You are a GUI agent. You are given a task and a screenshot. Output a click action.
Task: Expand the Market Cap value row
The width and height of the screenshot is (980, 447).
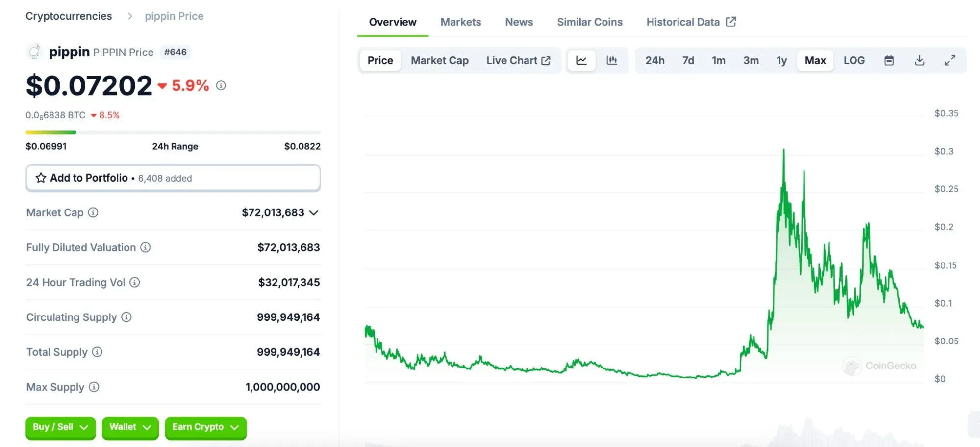(x=314, y=212)
